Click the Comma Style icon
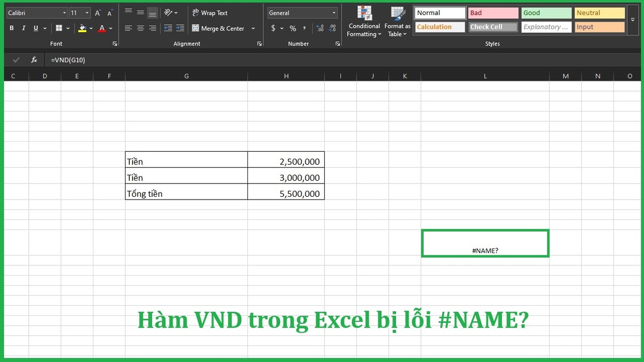Screen dimensions: 644x362 pyautogui.click(x=304, y=28)
